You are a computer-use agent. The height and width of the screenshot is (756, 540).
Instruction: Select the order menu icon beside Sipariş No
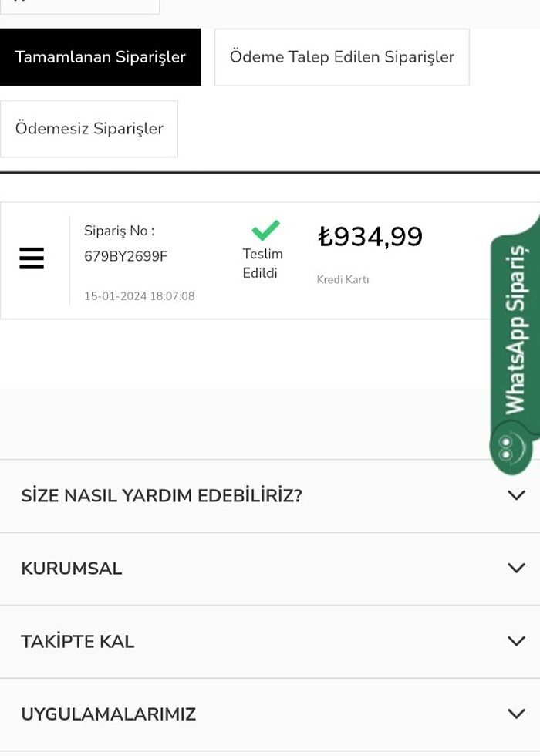32,258
